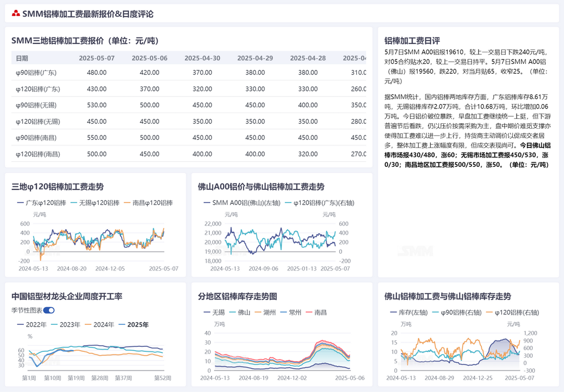564x392 pixels.
Task: Click 480.00 in the φ90铝棒(广东) row
Action: click(x=97, y=73)
